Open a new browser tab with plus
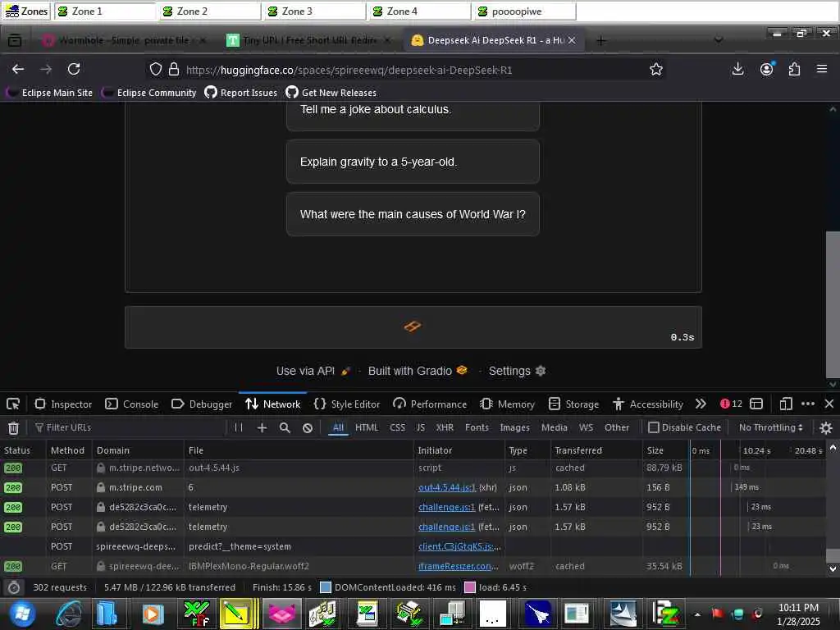 (601, 41)
